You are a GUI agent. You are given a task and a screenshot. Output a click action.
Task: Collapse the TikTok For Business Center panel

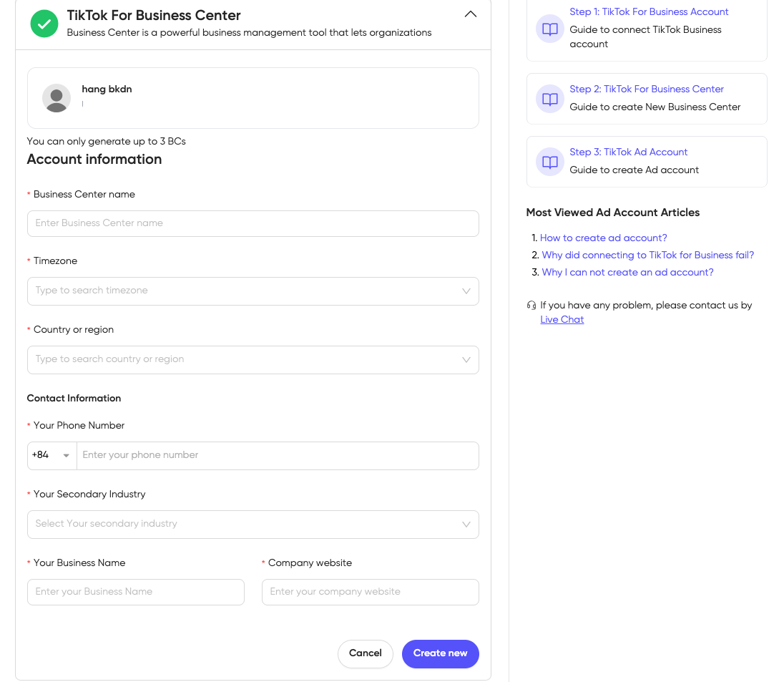click(470, 14)
